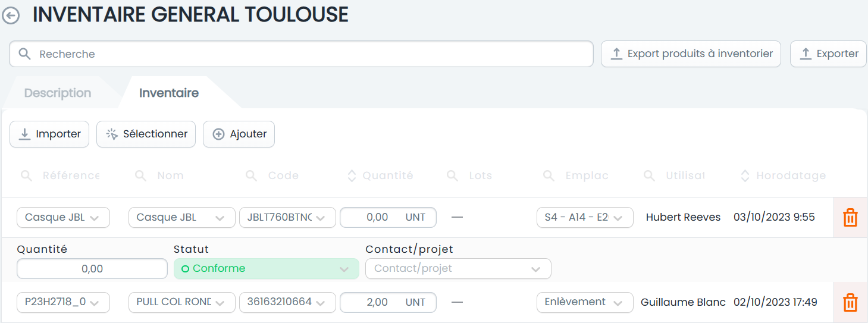Click the back arrow icon beside the title

click(x=11, y=16)
